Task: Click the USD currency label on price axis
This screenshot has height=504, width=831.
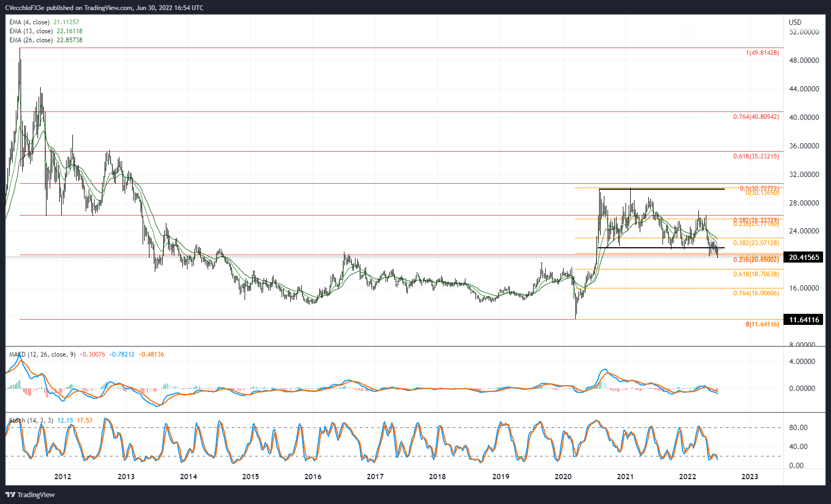Action: (x=795, y=22)
